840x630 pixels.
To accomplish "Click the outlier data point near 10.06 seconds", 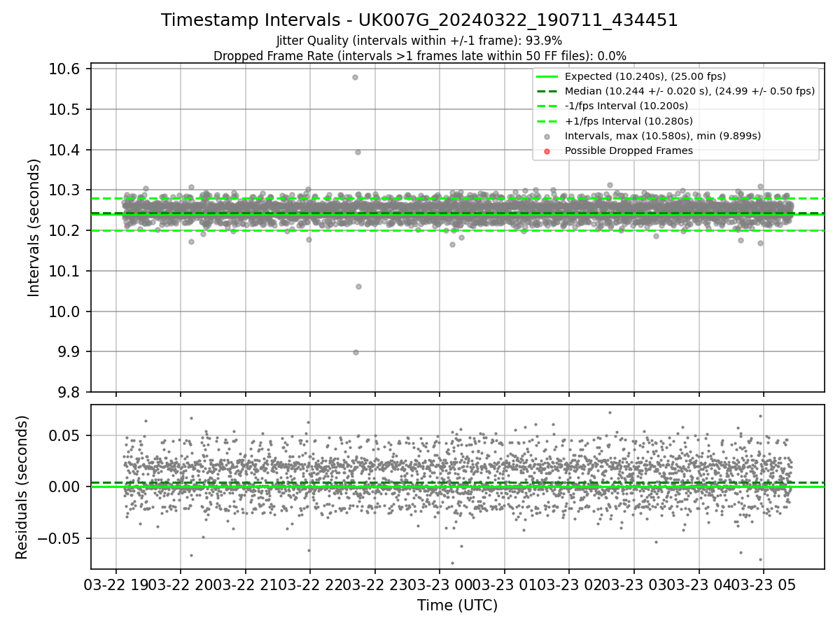I will point(358,286).
